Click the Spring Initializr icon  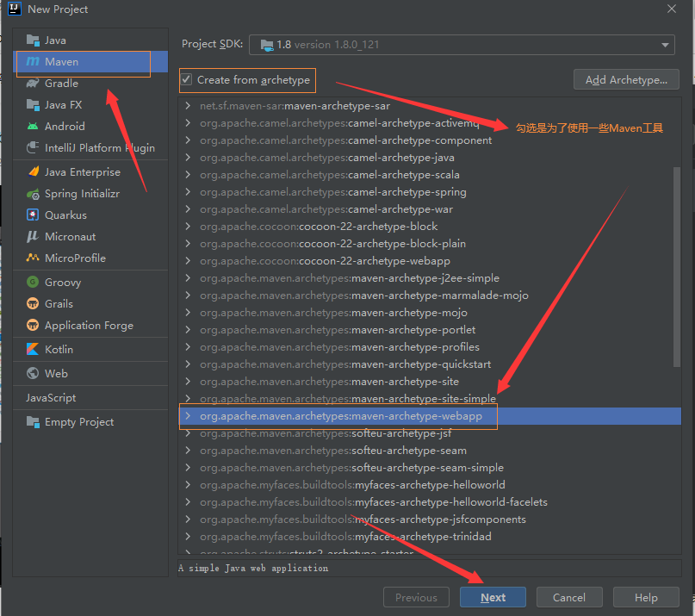point(33,194)
